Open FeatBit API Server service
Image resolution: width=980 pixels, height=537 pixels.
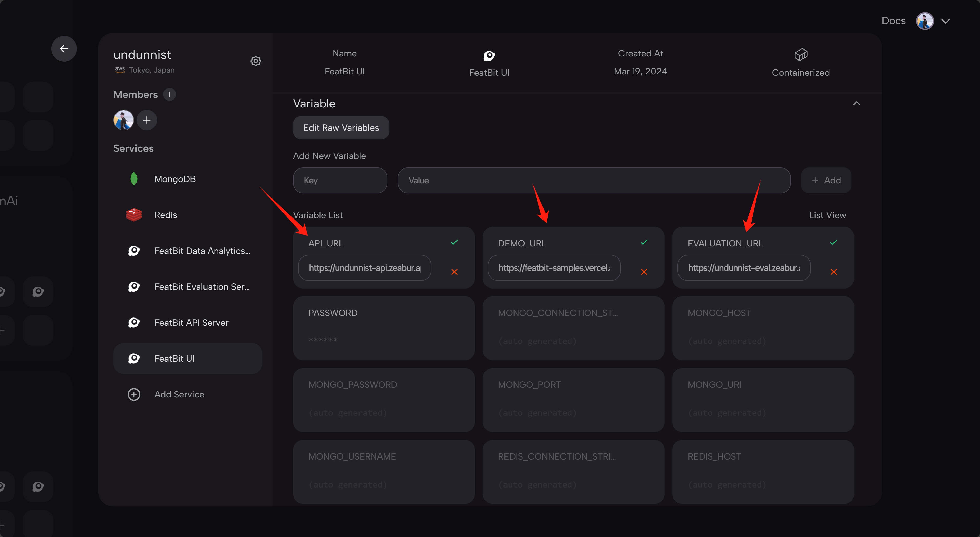[188, 323]
